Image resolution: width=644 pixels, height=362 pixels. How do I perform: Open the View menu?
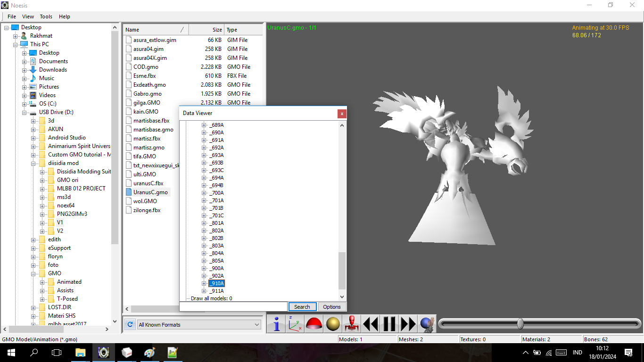pyautogui.click(x=28, y=16)
